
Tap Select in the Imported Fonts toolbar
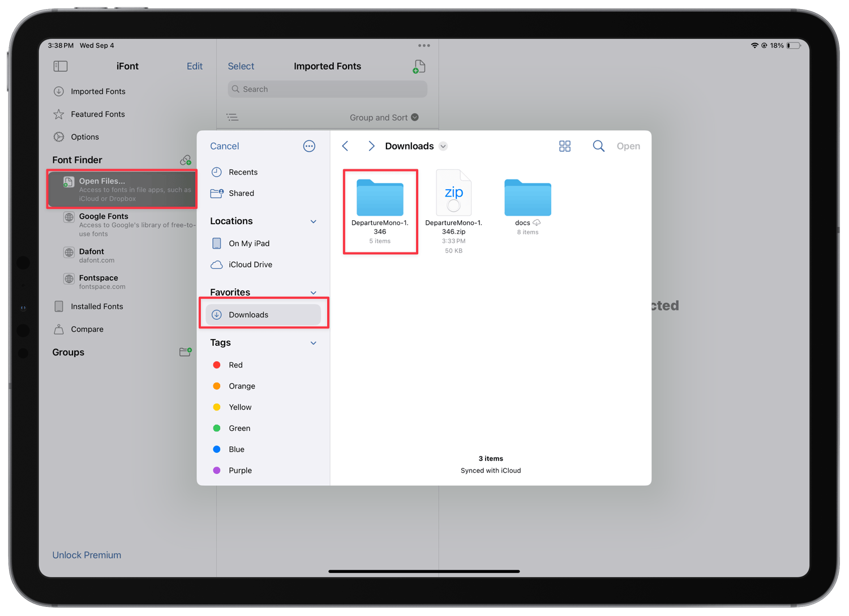[x=240, y=66]
